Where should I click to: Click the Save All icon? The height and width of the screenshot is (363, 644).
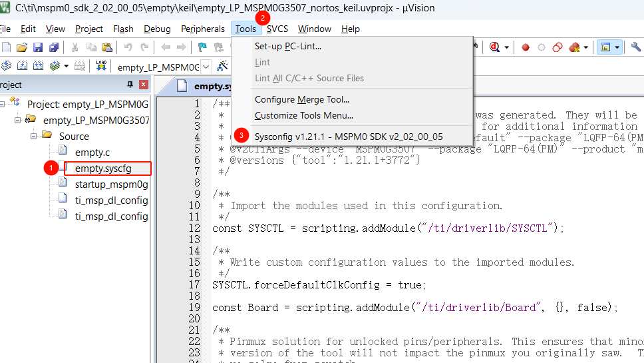click(x=53, y=47)
